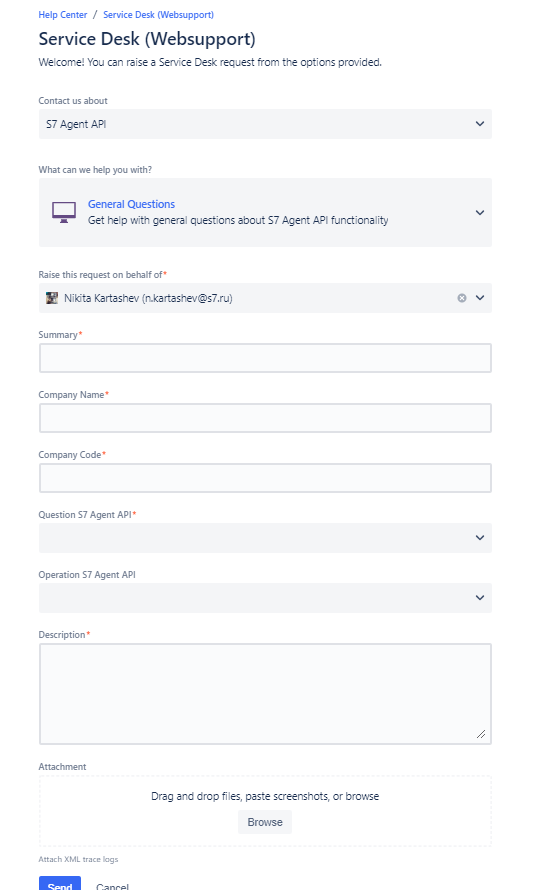Click inside the Company Code field
548x890 pixels.
(265, 478)
